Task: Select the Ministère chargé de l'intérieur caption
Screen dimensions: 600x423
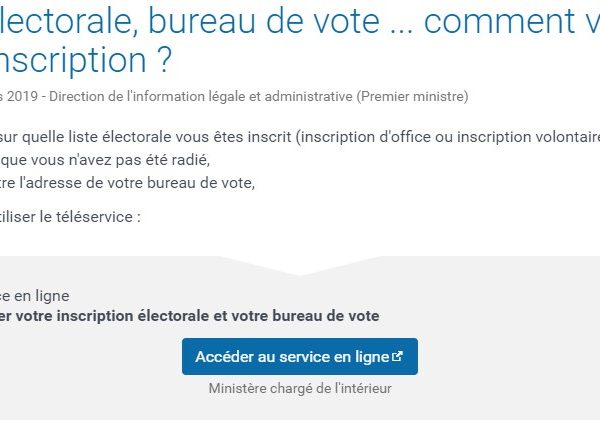Action: [x=300, y=389]
